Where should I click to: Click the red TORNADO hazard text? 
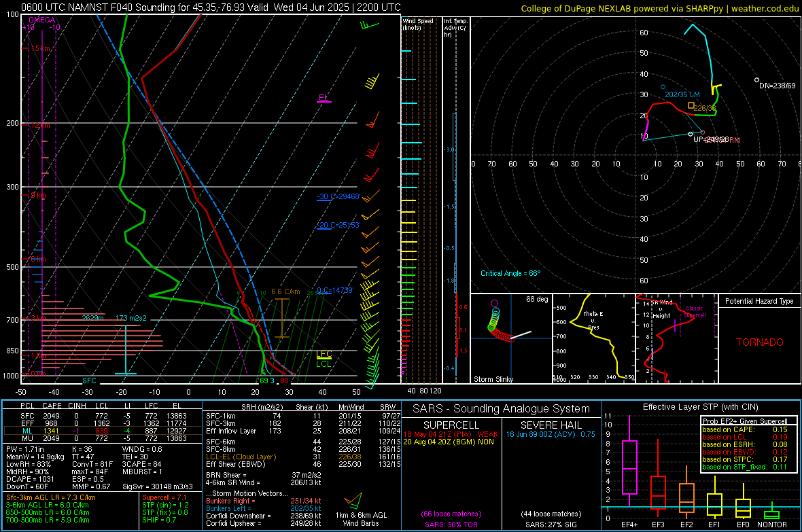(760, 342)
